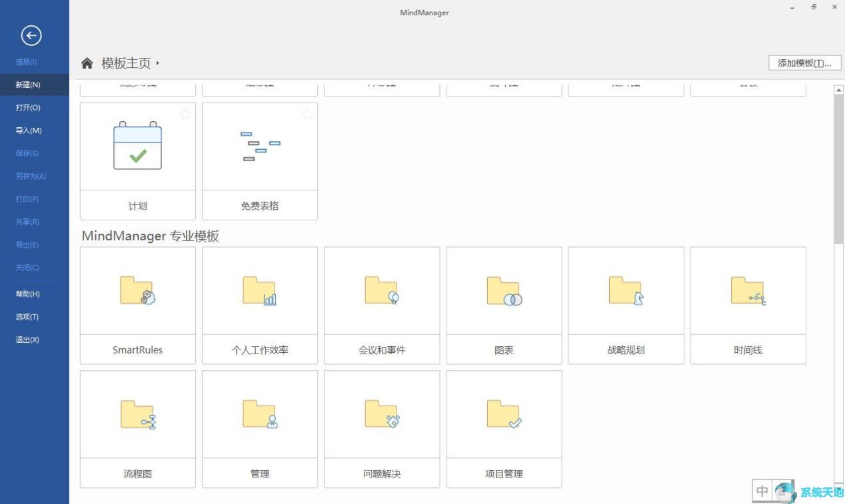Click the 问题解决 label

(382, 473)
